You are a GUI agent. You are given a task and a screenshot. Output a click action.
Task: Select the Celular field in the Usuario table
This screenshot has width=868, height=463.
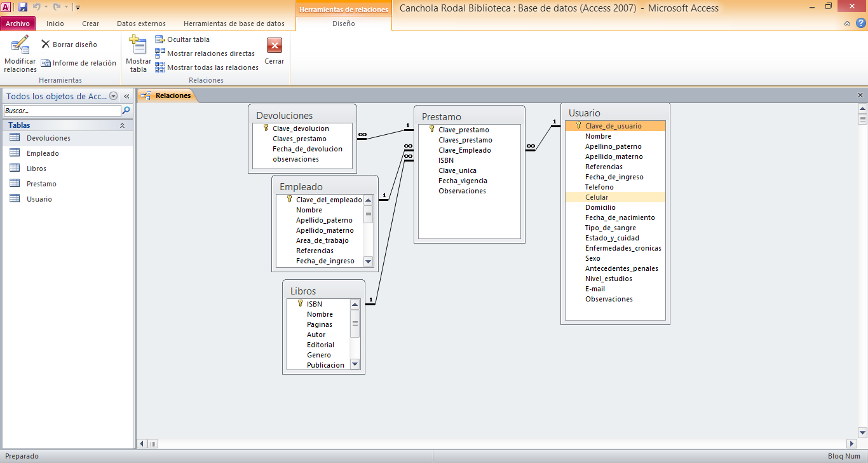click(x=615, y=197)
